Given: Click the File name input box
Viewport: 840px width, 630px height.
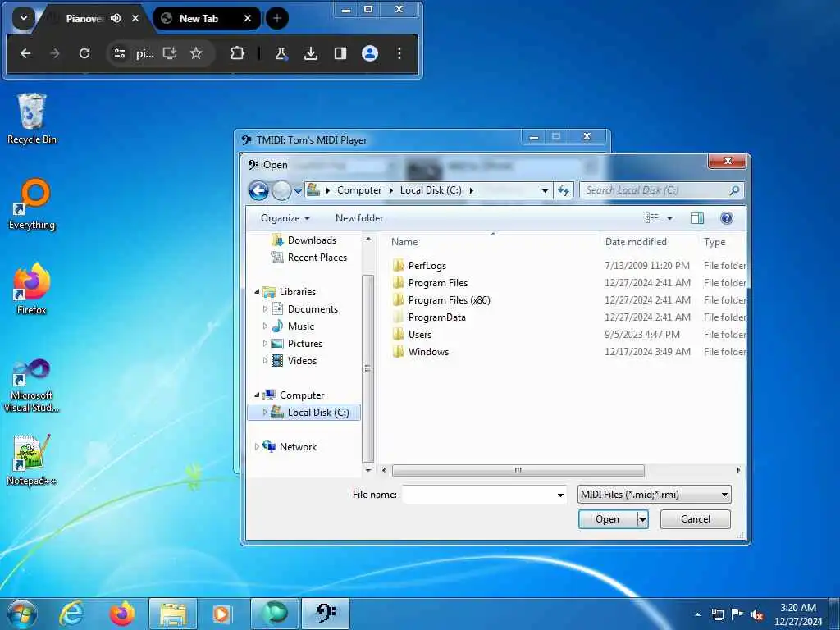Looking at the screenshot, I should click(478, 495).
